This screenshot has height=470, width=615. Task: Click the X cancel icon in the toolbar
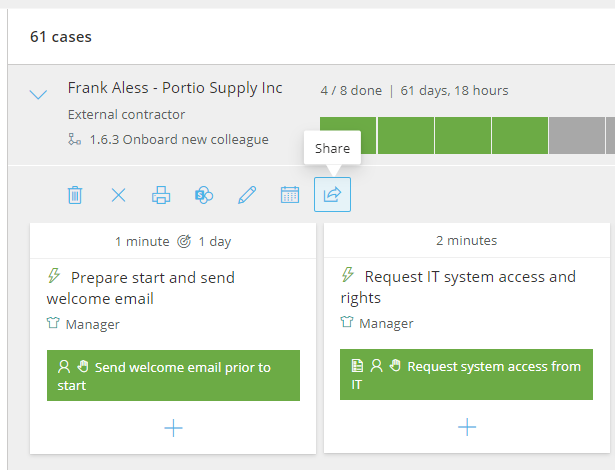118,195
